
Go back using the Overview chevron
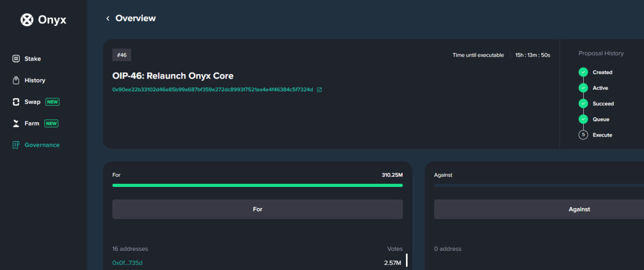tap(108, 18)
